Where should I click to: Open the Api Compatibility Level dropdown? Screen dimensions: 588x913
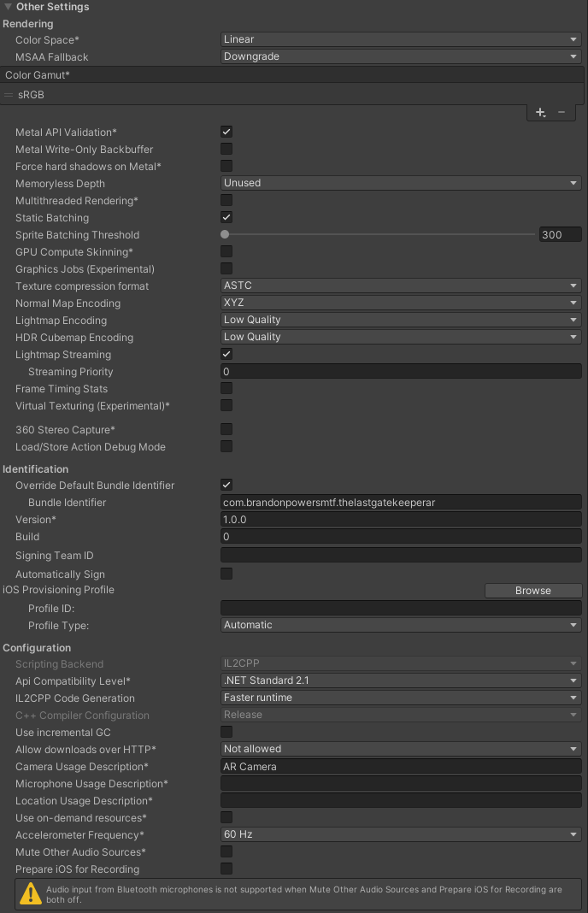click(x=401, y=680)
